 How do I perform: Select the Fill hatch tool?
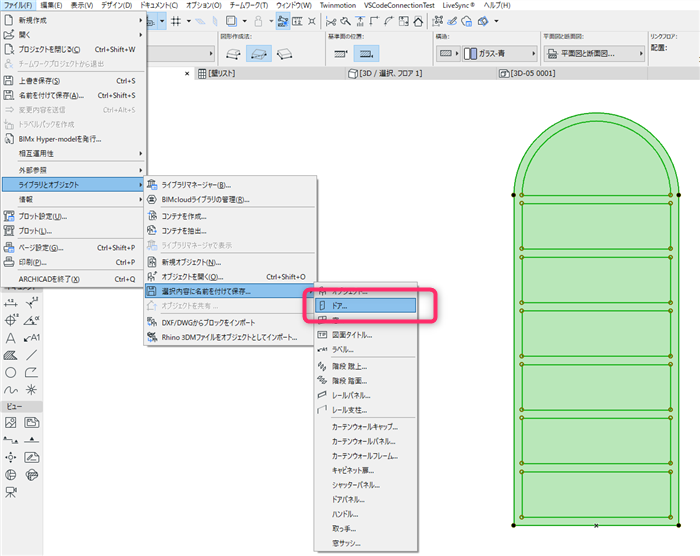tap(11, 355)
